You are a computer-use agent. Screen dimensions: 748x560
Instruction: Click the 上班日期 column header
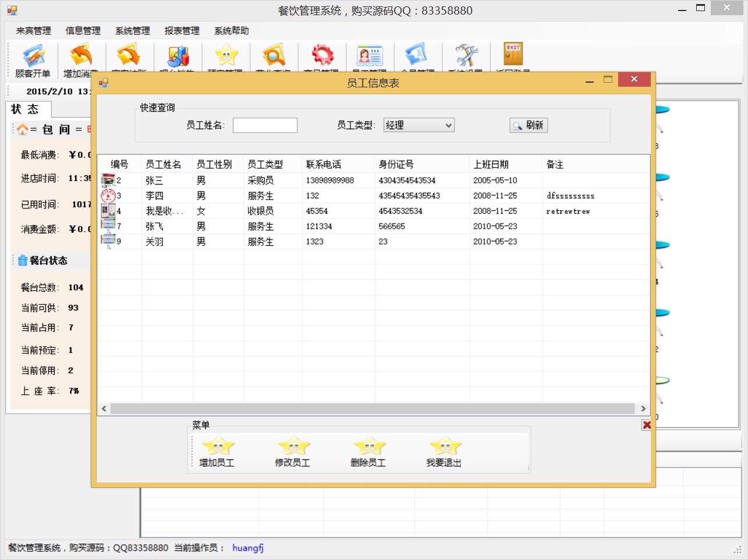click(491, 165)
